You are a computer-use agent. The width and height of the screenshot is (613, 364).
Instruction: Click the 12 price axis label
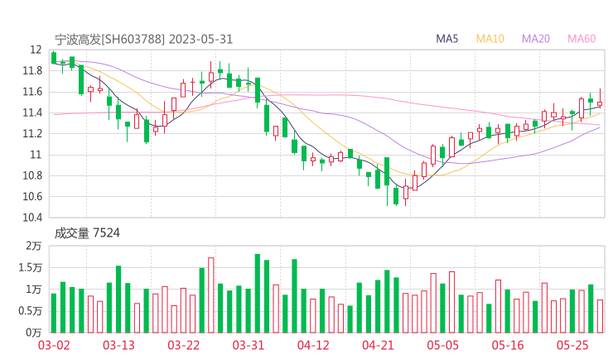click(36, 50)
